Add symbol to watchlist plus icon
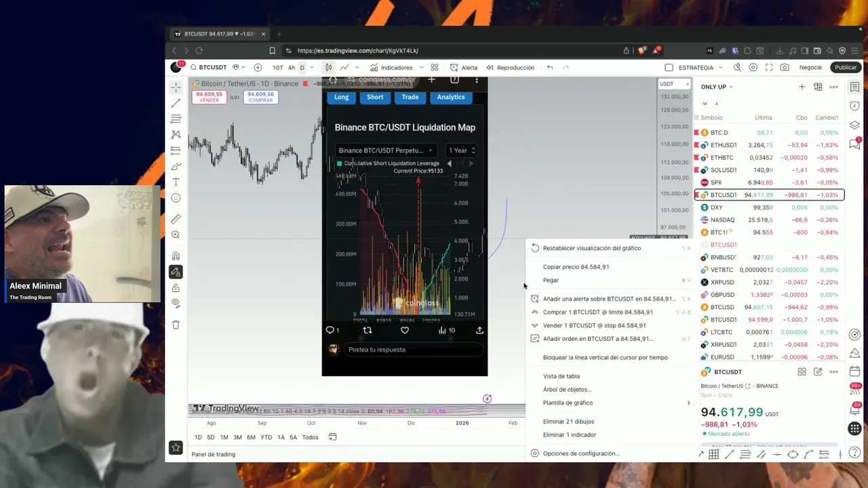The image size is (868, 488). (802, 87)
